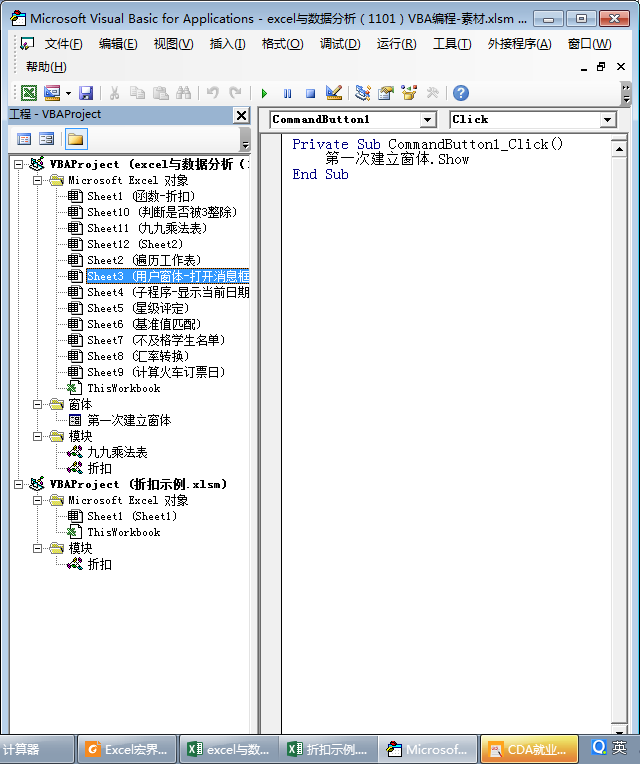Screen dimensions: 640x764
Task: Select the 第一次建立窗体 form item
Action: 129,420
